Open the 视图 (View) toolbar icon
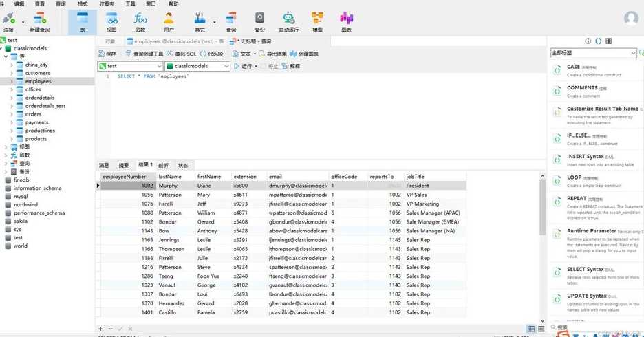The width and height of the screenshot is (644, 337). (111, 22)
